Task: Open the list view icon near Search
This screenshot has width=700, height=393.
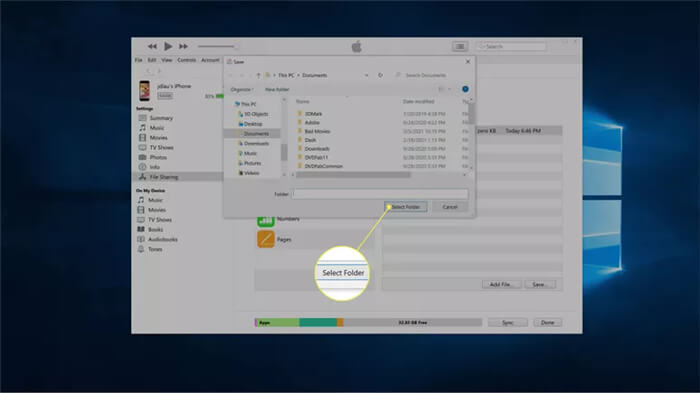Action: click(460, 46)
